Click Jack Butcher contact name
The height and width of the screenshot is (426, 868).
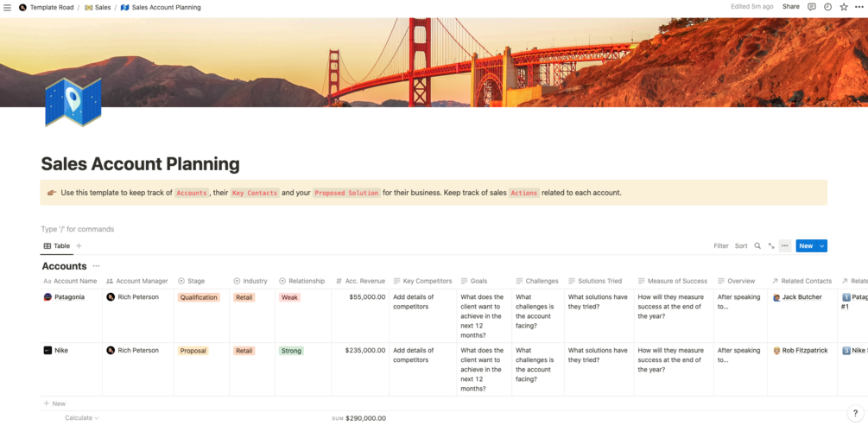click(x=802, y=297)
